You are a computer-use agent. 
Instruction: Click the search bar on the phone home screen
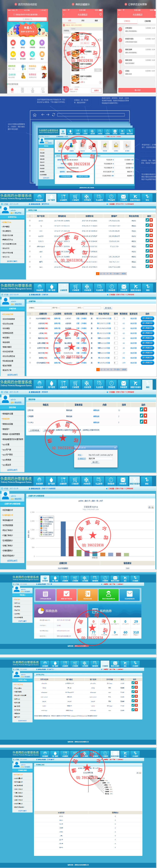(28, 19)
